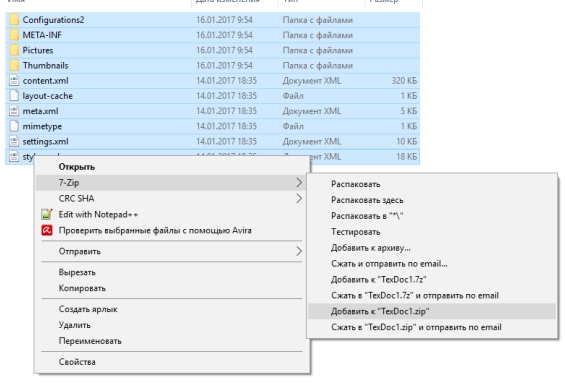Select Сжать в "TexDoc1.7z" и отправить по email
Screen dimensions: 565x387
pyautogui.click(x=432, y=295)
